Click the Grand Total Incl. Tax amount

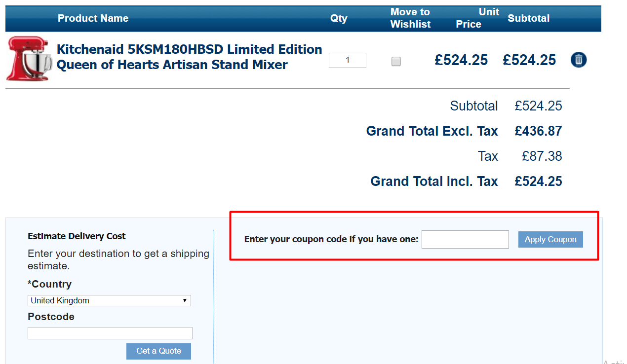coord(538,181)
